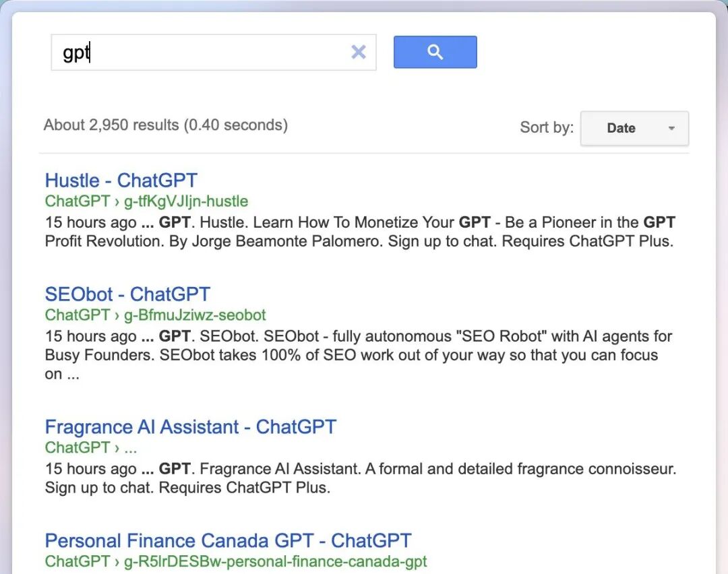Image resolution: width=728 pixels, height=574 pixels.
Task: Open the Sort by Date dropdown
Action: tap(634, 128)
